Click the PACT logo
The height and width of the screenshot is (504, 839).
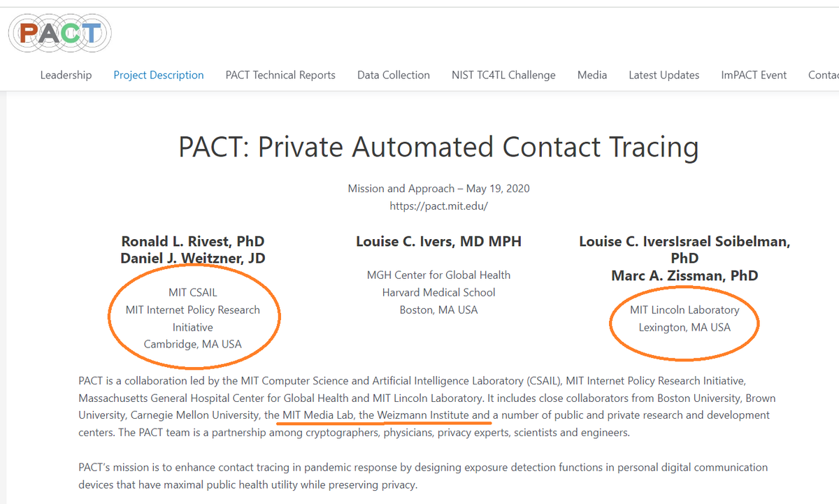tap(59, 33)
